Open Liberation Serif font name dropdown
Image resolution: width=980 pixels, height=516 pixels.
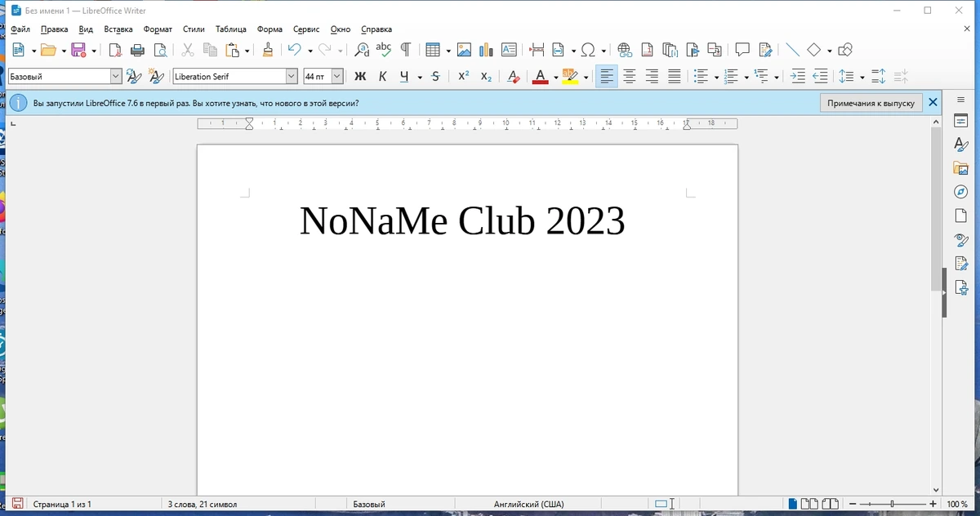[x=292, y=76]
